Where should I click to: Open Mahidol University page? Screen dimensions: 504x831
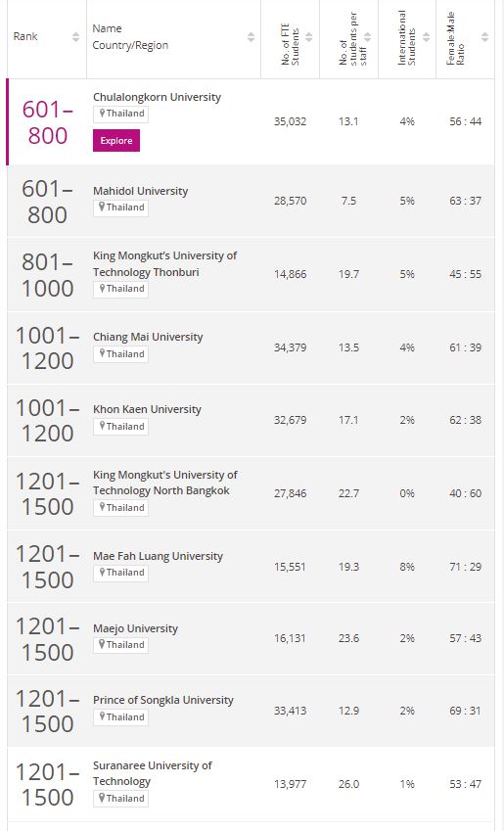tap(141, 191)
